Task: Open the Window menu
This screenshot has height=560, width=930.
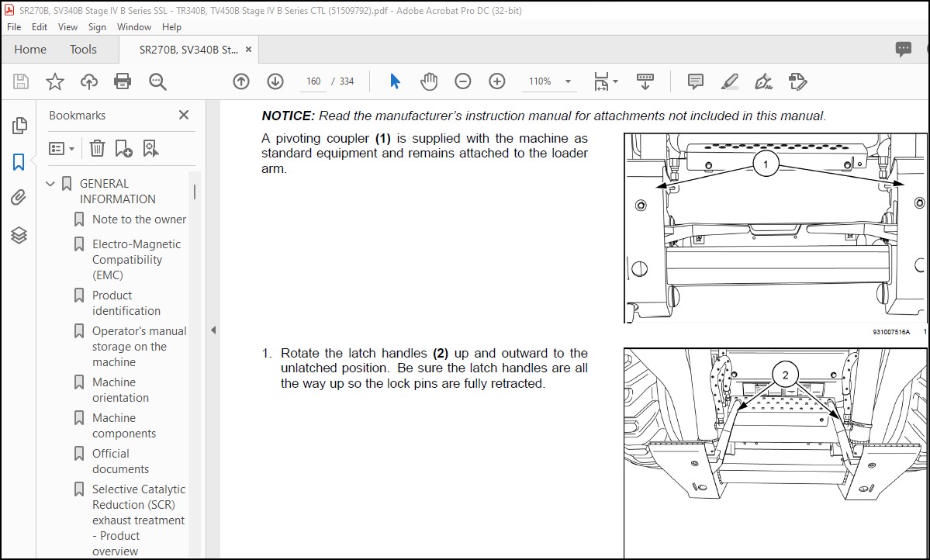Action: point(134,26)
